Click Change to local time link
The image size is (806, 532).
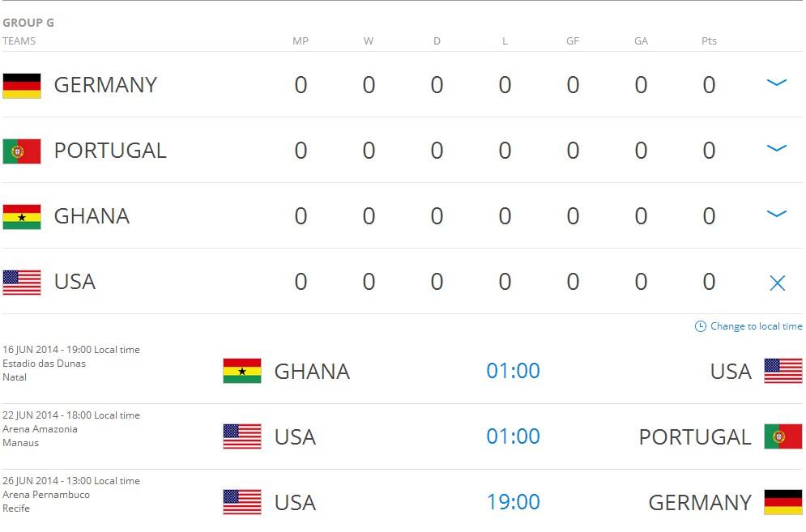[x=756, y=326]
